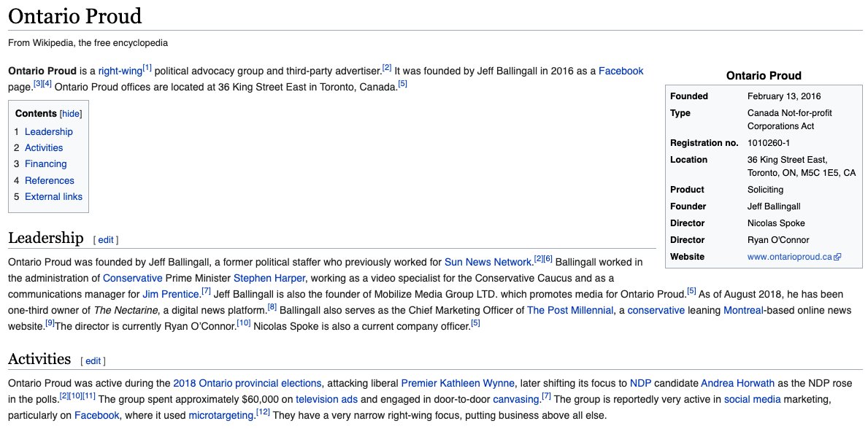Open the right-wing link in intro
Viewport: 868px width, 429px height.
(x=120, y=71)
